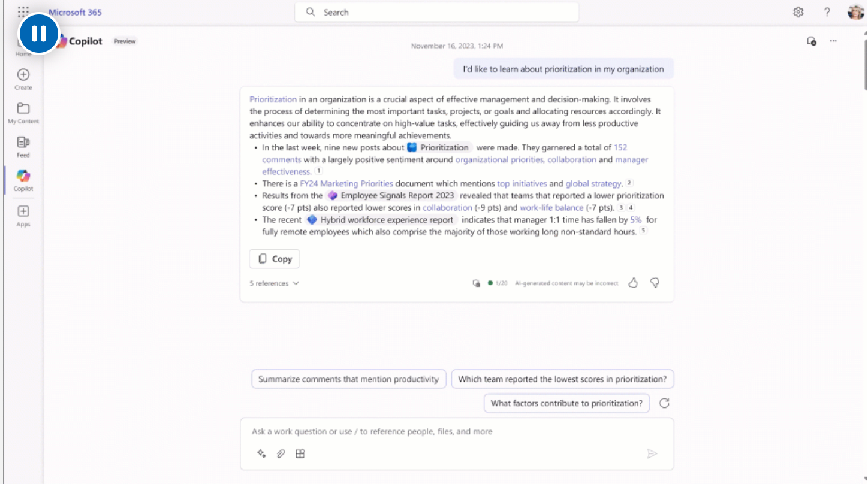
Task: Open citation marker 5
Action: click(x=643, y=231)
